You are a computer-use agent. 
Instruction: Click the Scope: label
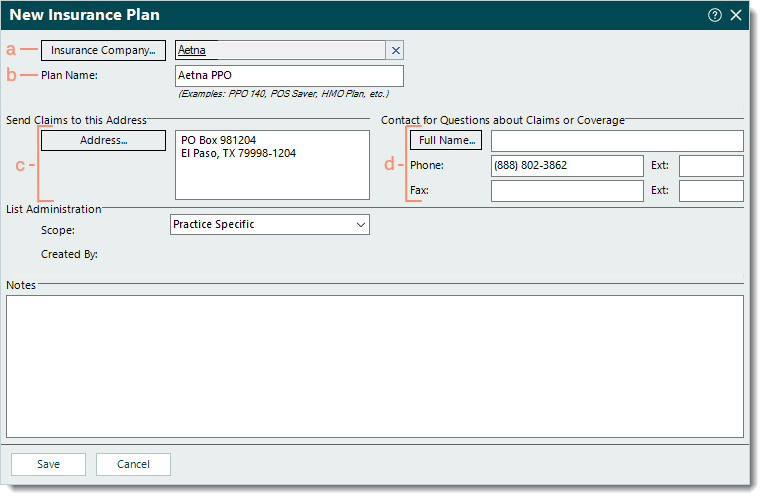tap(58, 230)
